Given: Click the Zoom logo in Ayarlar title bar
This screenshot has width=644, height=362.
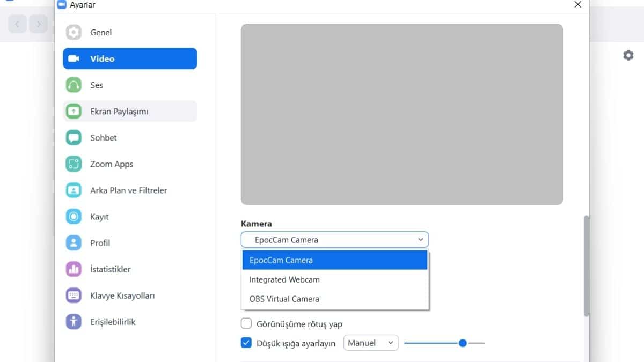Looking at the screenshot, I should coord(61,4).
